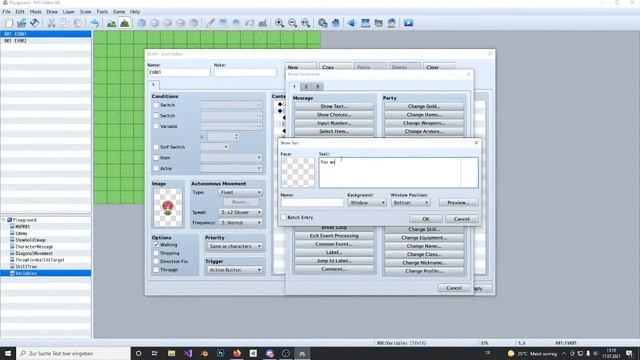
Task: Open the Window Position Bottom dropdown
Action: pos(410,202)
